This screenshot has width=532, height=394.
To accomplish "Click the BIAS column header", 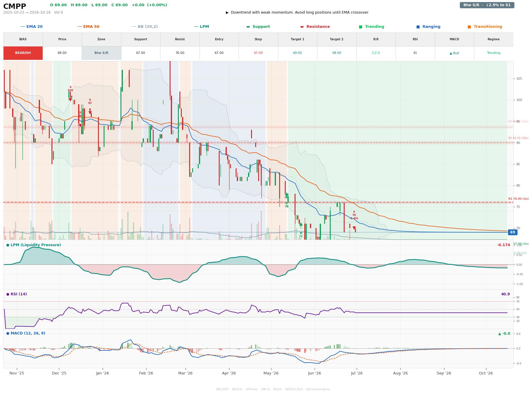I will [23, 39].
